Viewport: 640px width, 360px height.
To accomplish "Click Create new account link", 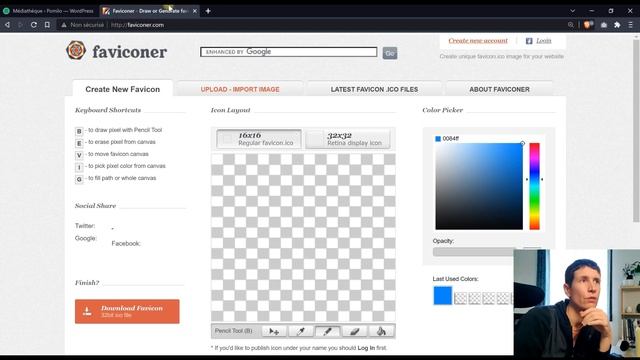I will pos(478,40).
